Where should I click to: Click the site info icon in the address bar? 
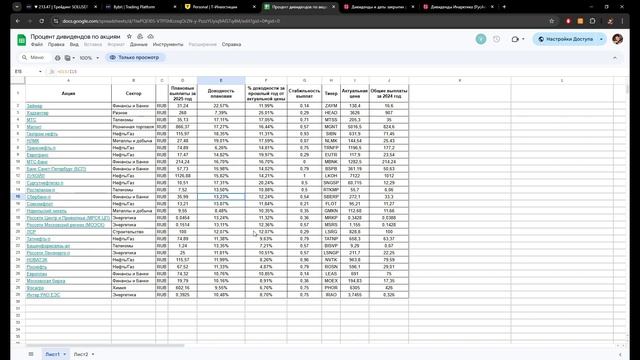click(56, 21)
